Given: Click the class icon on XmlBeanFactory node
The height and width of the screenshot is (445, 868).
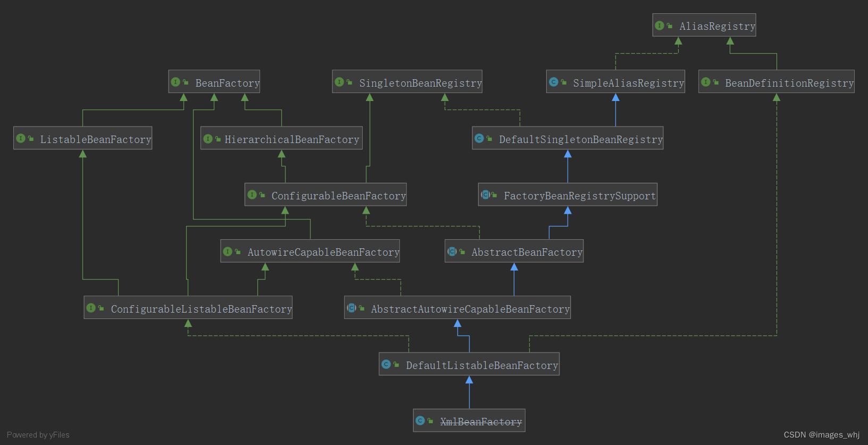Looking at the screenshot, I should pos(420,421).
